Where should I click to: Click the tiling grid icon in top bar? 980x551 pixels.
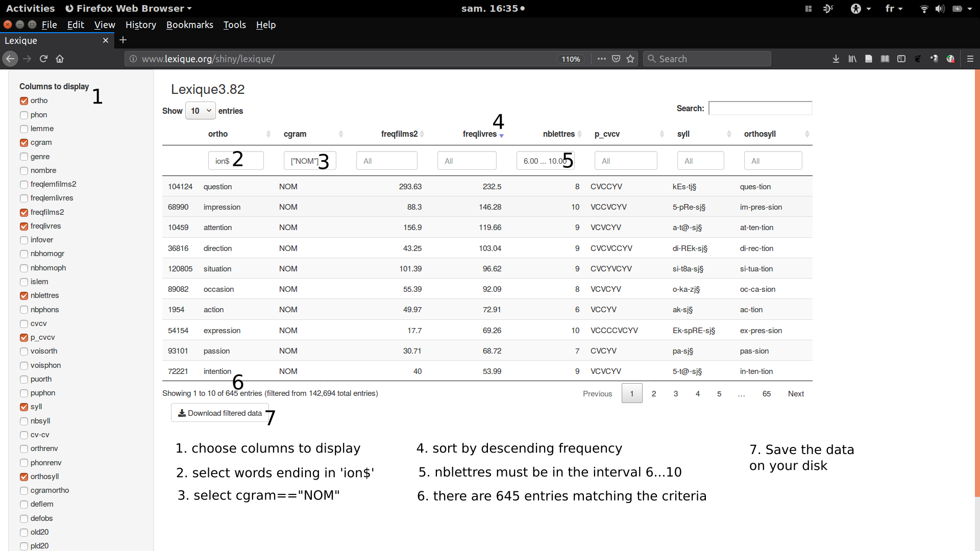pos(808,9)
